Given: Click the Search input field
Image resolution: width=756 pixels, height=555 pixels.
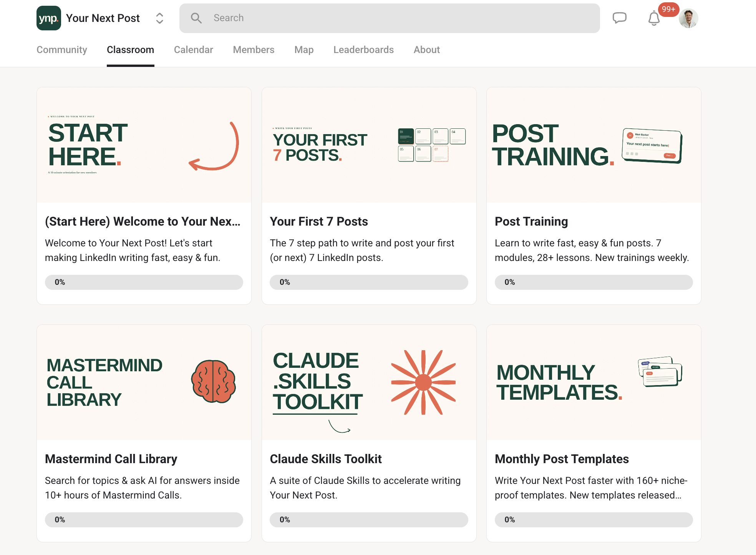Looking at the screenshot, I should coord(390,18).
